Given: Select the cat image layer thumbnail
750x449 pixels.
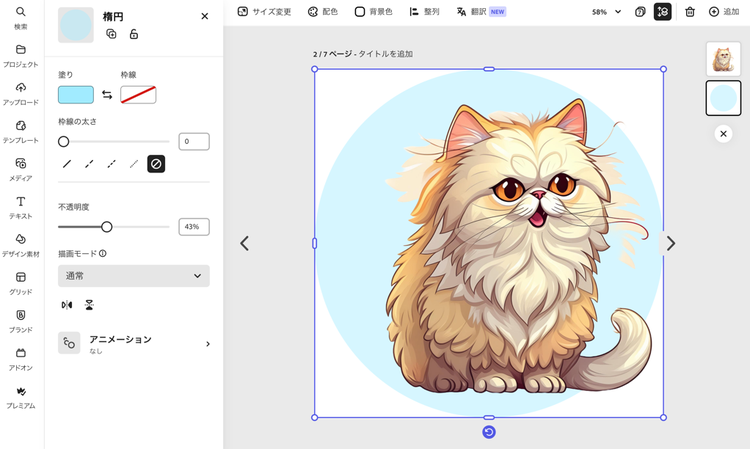Looking at the screenshot, I should pyautogui.click(x=723, y=59).
